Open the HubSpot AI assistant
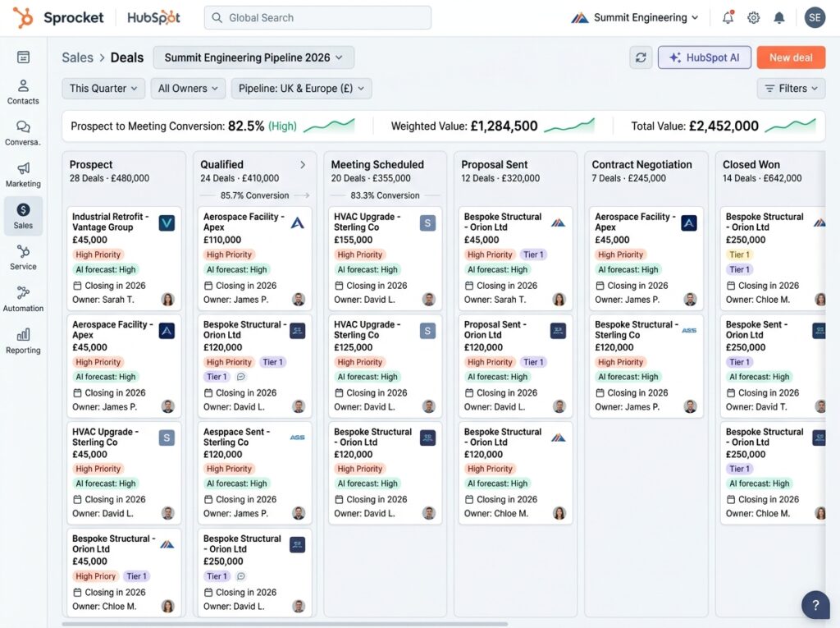The height and width of the screenshot is (628, 840). tap(705, 57)
